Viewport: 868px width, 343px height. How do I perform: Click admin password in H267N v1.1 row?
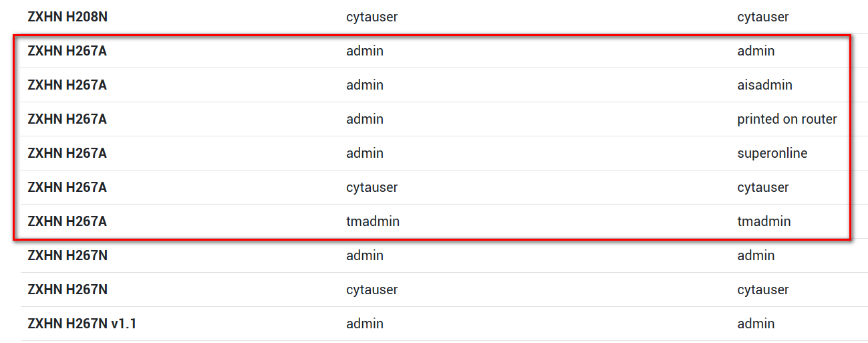[x=756, y=324]
